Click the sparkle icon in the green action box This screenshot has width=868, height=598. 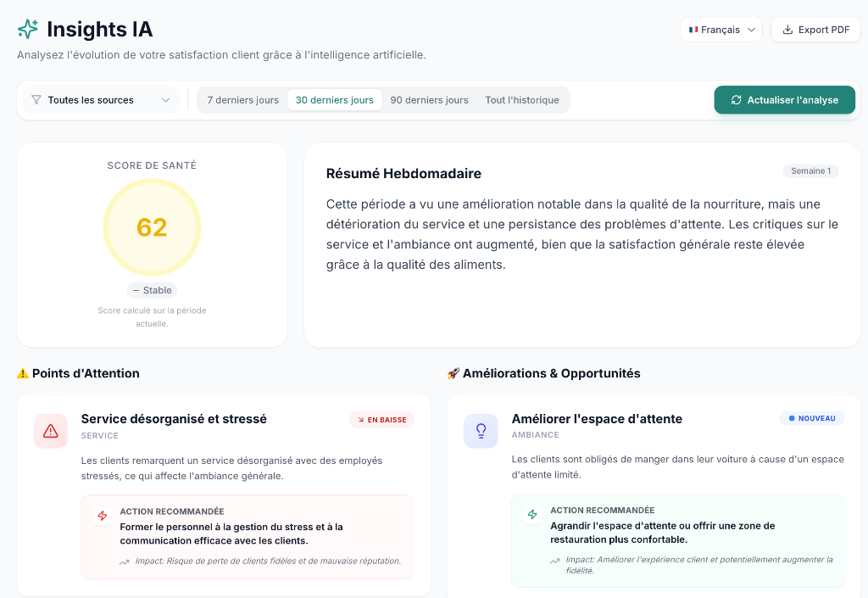532,514
